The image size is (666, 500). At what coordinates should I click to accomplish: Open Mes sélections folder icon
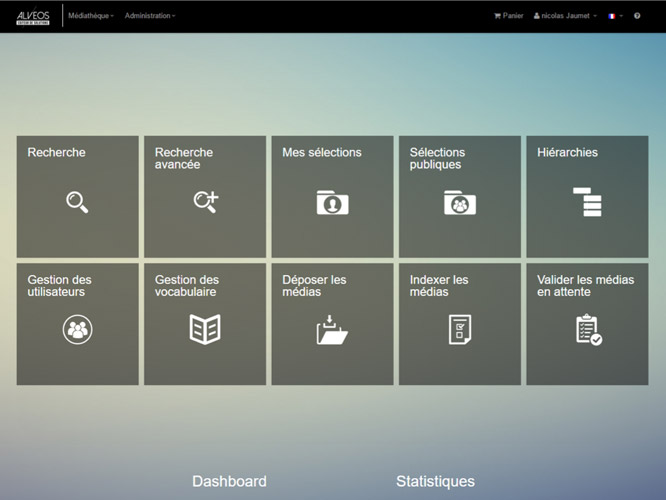point(332,203)
